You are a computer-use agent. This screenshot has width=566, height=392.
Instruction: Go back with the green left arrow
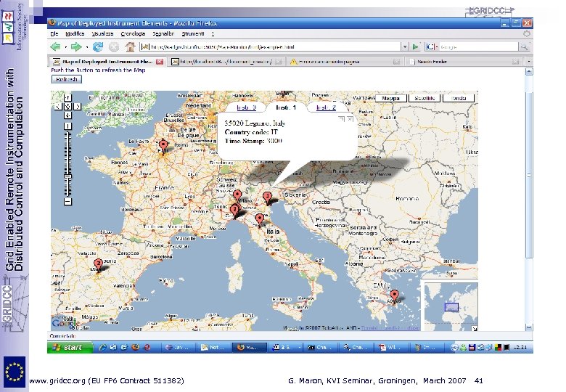pyautogui.click(x=56, y=46)
